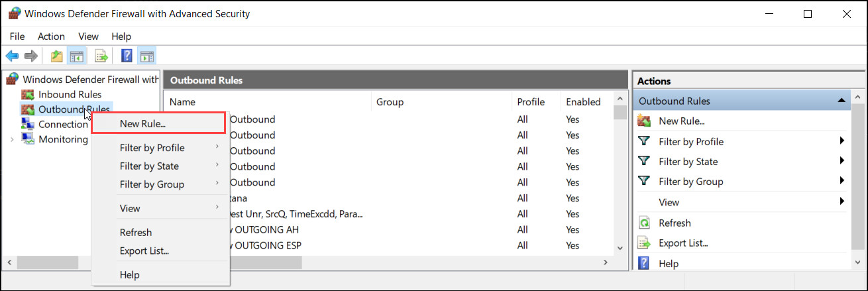This screenshot has width=868, height=291.
Task: Open Filter by State submenu in context menu
Action: [149, 166]
